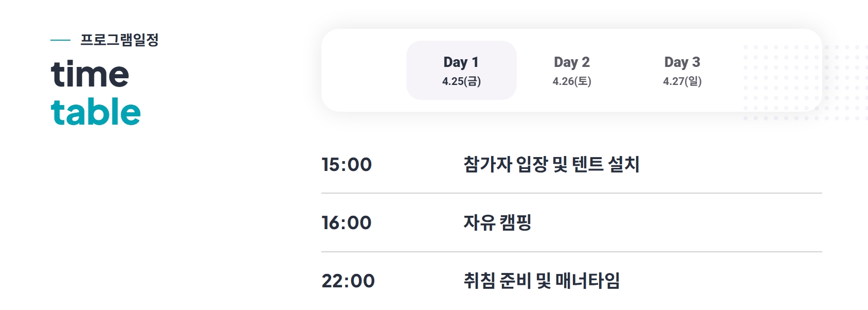Select the 15:00 time entry
This screenshot has width=868, height=310.
tap(347, 164)
